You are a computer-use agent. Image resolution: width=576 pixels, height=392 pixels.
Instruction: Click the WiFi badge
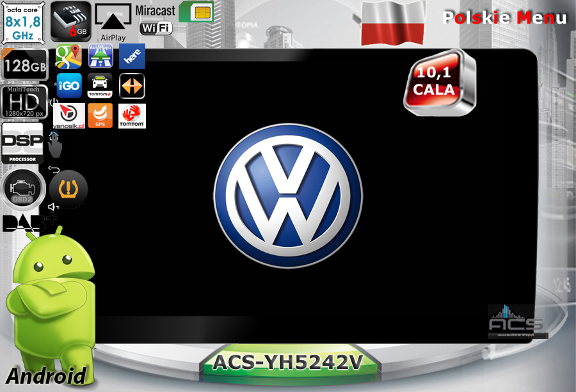[156, 28]
